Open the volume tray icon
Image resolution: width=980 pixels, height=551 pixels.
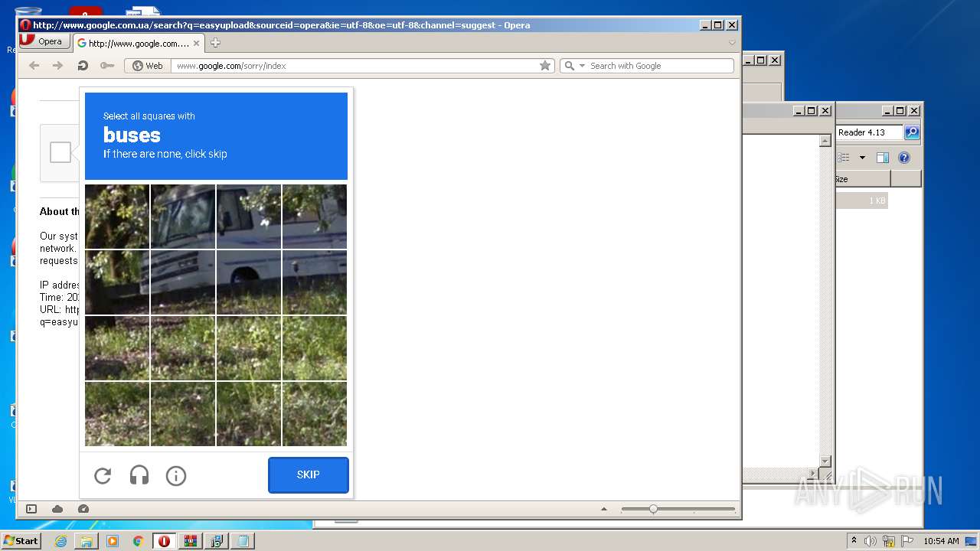coord(871,541)
